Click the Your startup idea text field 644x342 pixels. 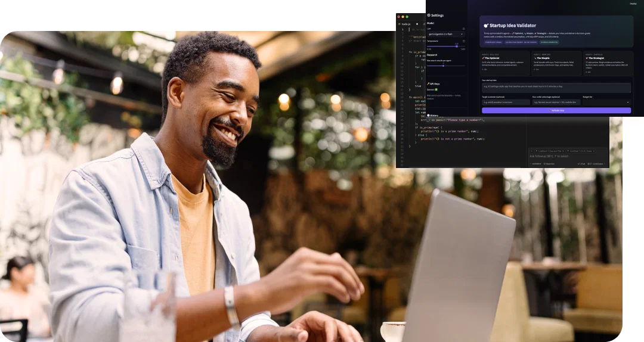[x=556, y=87]
